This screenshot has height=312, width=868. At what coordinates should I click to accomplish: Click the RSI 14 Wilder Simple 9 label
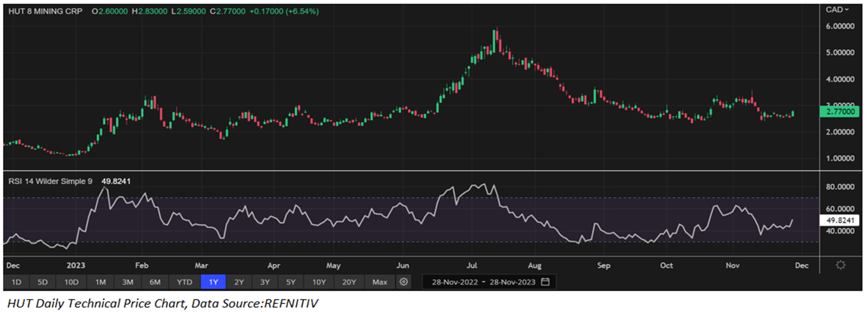pos(50,181)
